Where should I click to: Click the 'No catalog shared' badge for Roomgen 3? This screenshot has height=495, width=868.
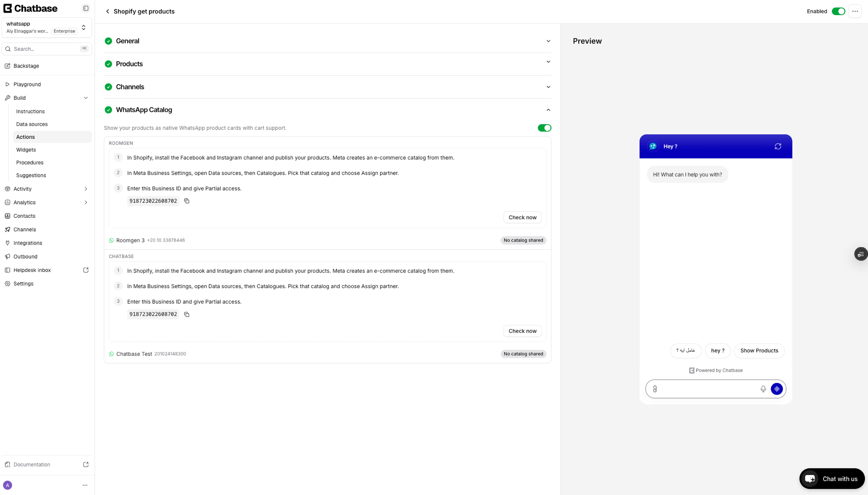(x=523, y=240)
